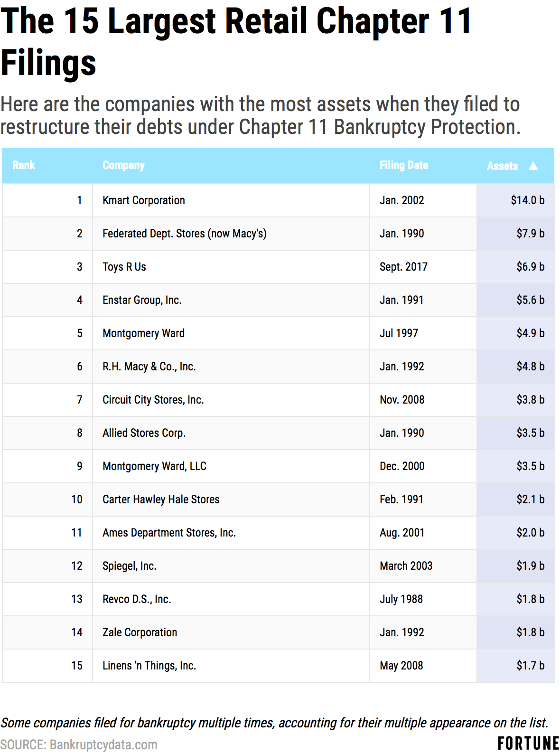Click the Linens 'n Things, Inc. entry

(x=149, y=666)
